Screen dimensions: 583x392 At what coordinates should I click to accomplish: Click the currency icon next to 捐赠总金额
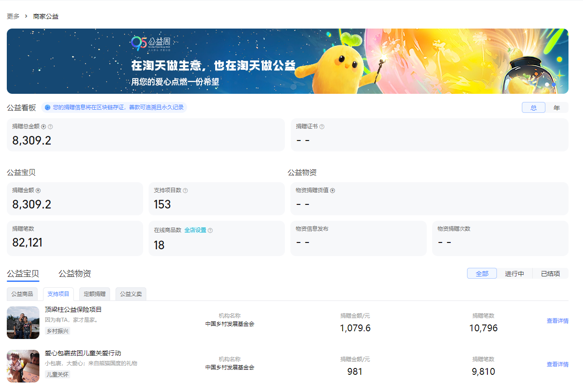coord(43,127)
